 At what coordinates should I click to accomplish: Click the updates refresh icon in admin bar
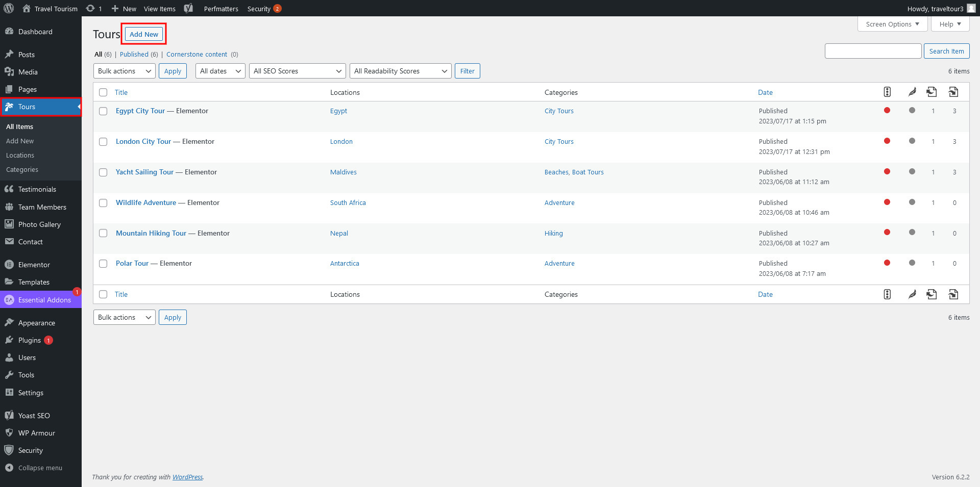(x=90, y=8)
